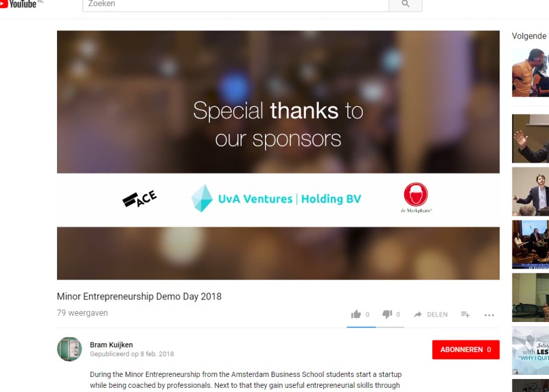Open the Bram Kuijken channel link

pos(111,345)
